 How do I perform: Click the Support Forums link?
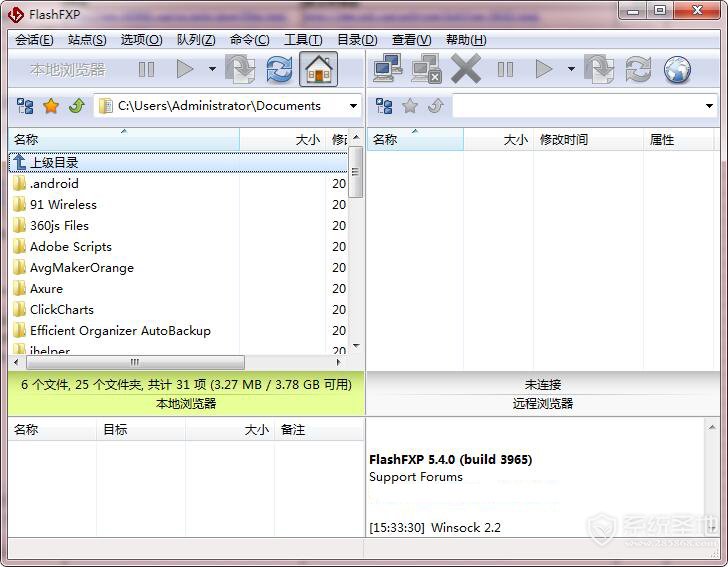(x=416, y=477)
